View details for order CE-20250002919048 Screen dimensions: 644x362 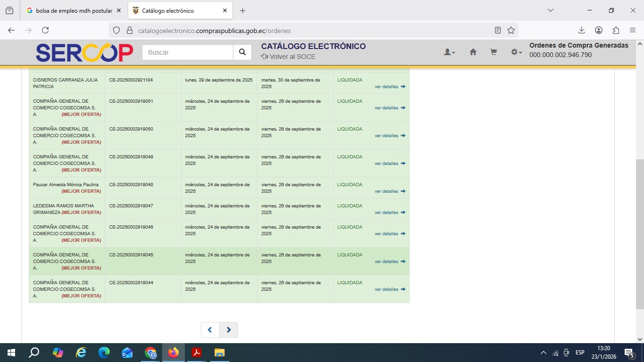[x=389, y=191]
